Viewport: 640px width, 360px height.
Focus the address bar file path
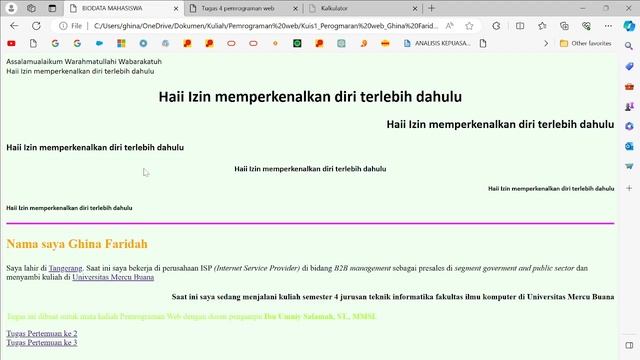click(265, 26)
